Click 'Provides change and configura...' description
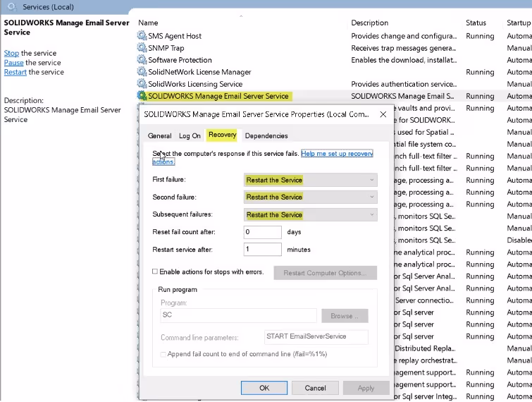532x402 pixels. click(404, 36)
